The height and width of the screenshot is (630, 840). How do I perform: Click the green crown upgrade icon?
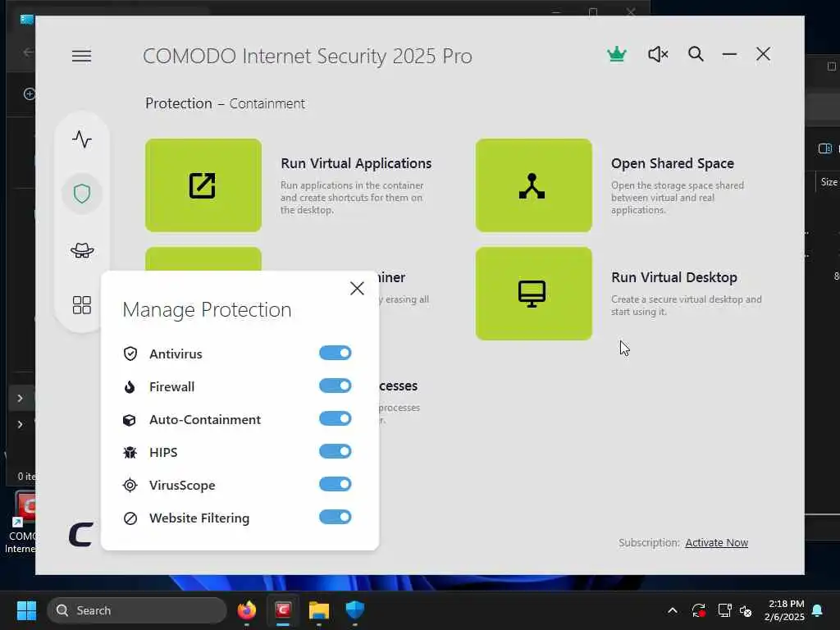pyautogui.click(x=617, y=54)
